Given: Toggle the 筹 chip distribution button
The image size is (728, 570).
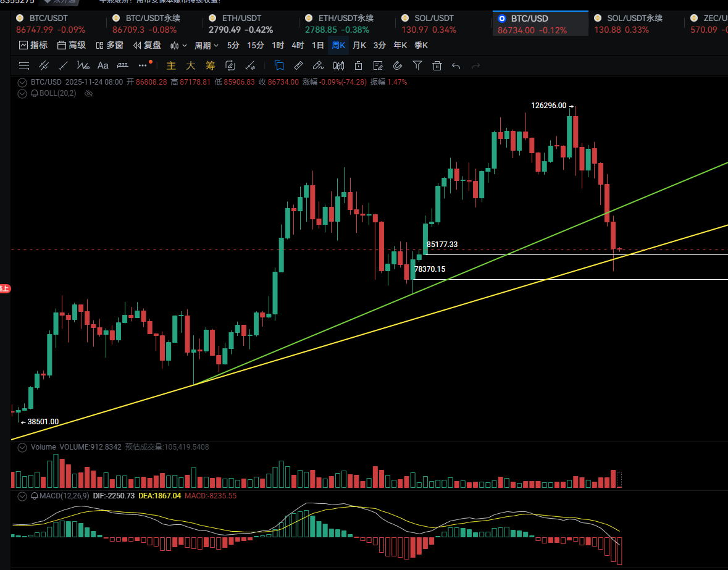Looking at the screenshot, I should pyautogui.click(x=211, y=65).
